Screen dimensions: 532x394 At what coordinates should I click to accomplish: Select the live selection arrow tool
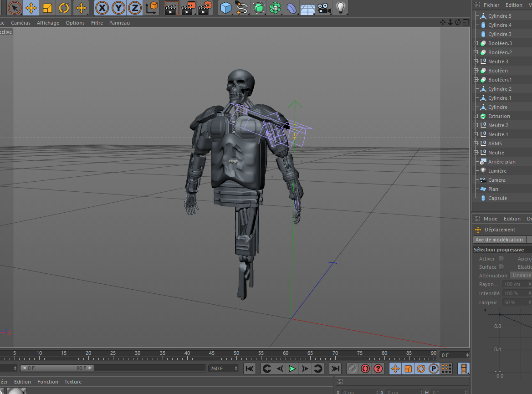point(14,8)
